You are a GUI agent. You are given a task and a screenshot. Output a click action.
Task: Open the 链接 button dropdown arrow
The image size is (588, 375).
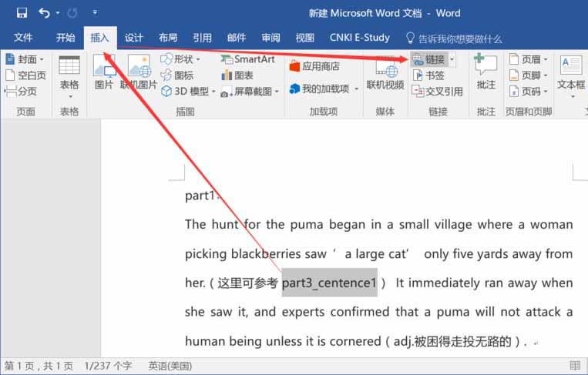tap(452, 59)
